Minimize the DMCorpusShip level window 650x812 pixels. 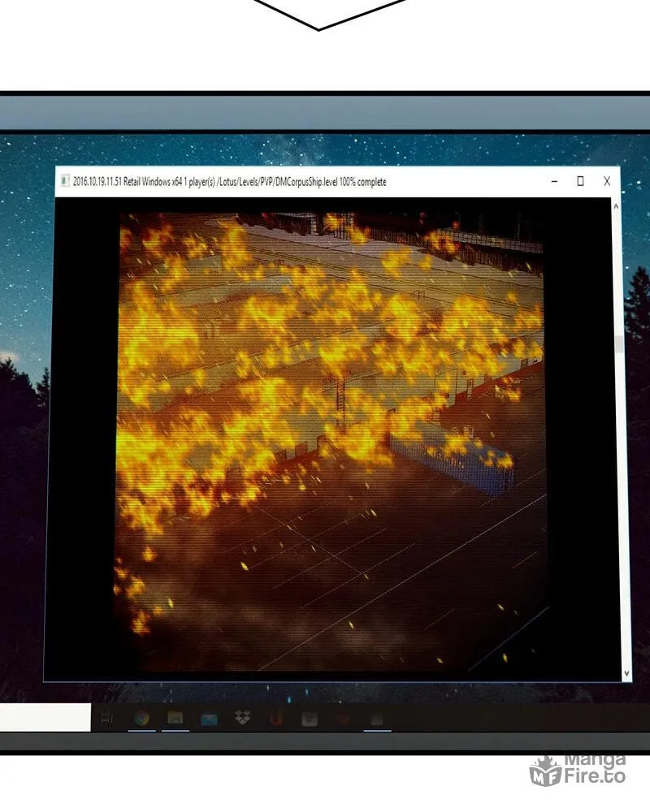[555, 181]
